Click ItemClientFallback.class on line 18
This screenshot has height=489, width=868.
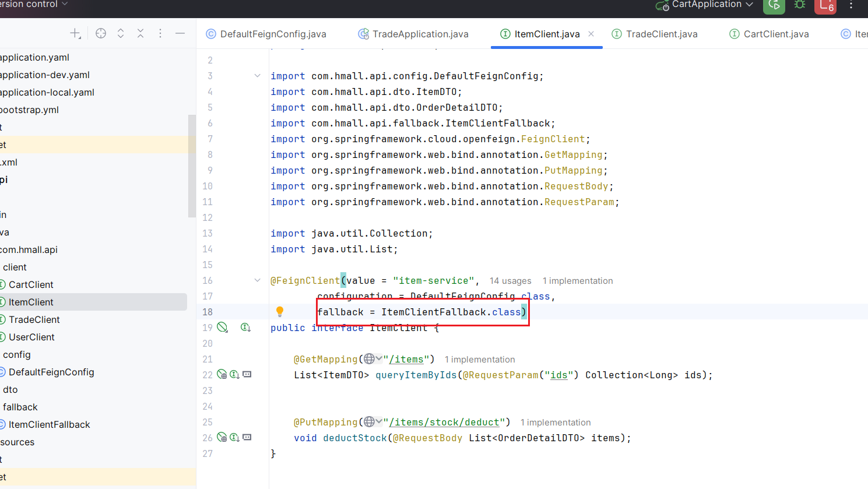[451, 312]
